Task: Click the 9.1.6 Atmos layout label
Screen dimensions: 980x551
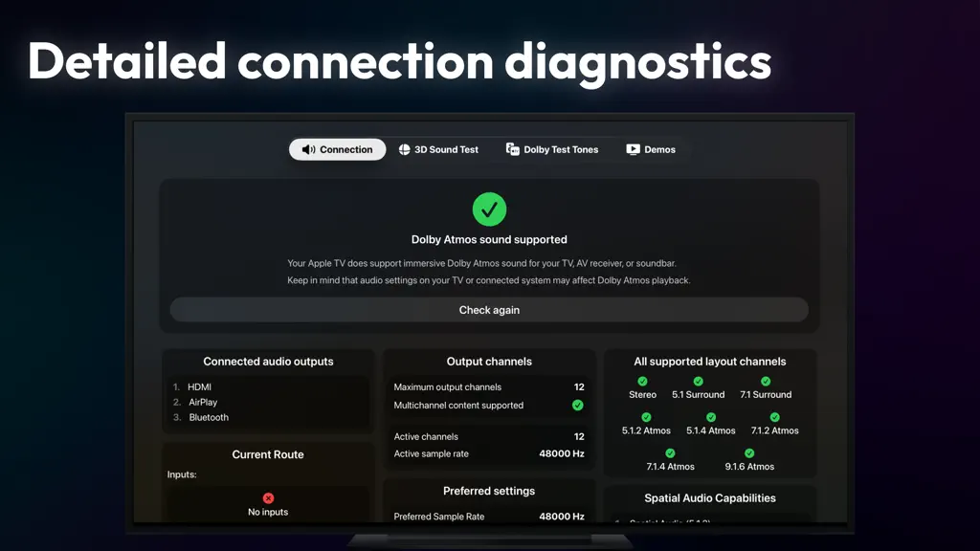Action: 749,466
